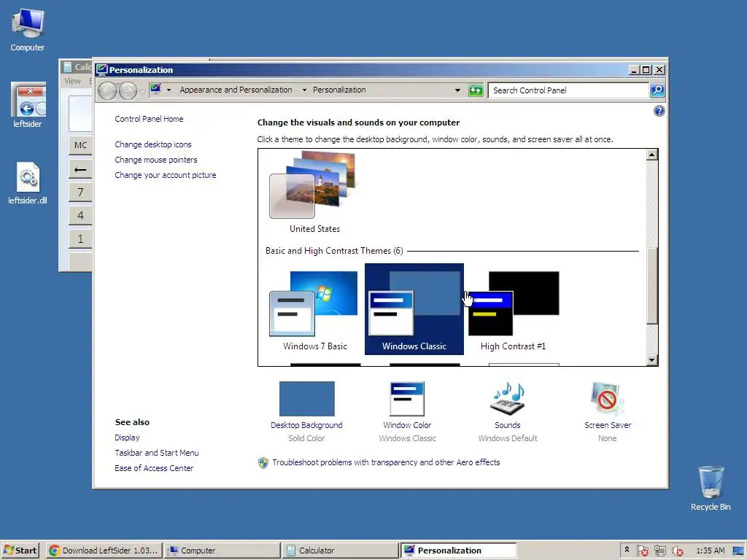Switch to Download LeftSider Chrome taskbar button
Screen dimensions: 747x560
[x=105, y=551]
